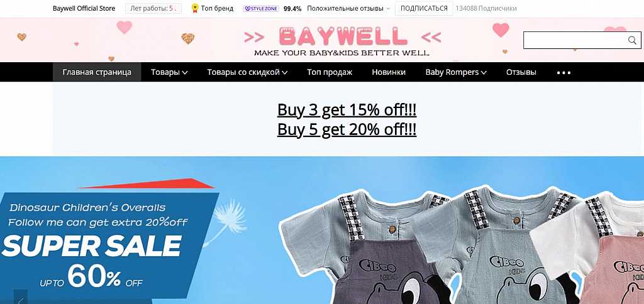The image size is (644, 304).
Task: Open the Топ продаж menu item
Action: 330,72
